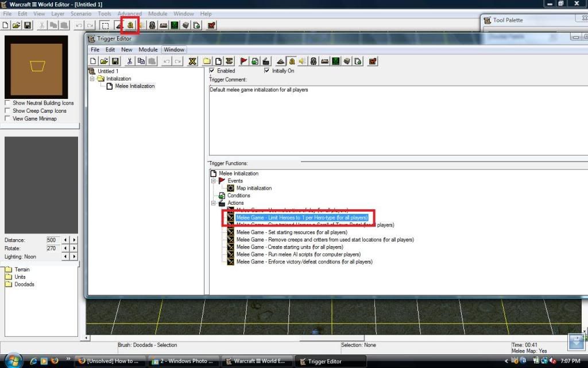Add a new event with red flag icon
The image size is (588, 368).
[243, 61]
